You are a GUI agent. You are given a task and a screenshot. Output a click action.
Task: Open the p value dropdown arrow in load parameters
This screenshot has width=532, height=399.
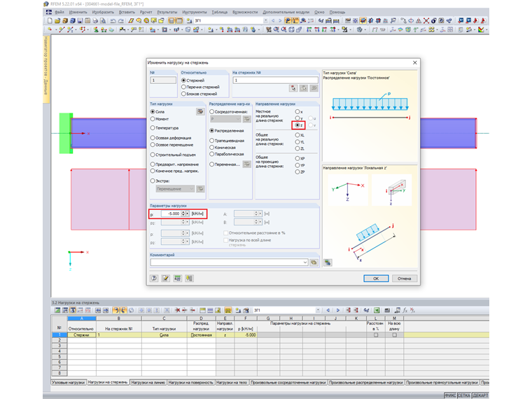(188, 213)
